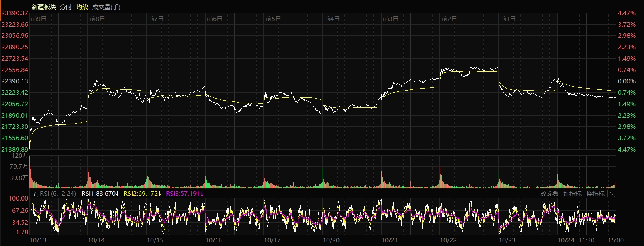Image resolution: width=644 pixels, height=246 pixels.
Task: Click the 22390.13 baseline price label
Action: pyautogui.click(x=15, y=81)
